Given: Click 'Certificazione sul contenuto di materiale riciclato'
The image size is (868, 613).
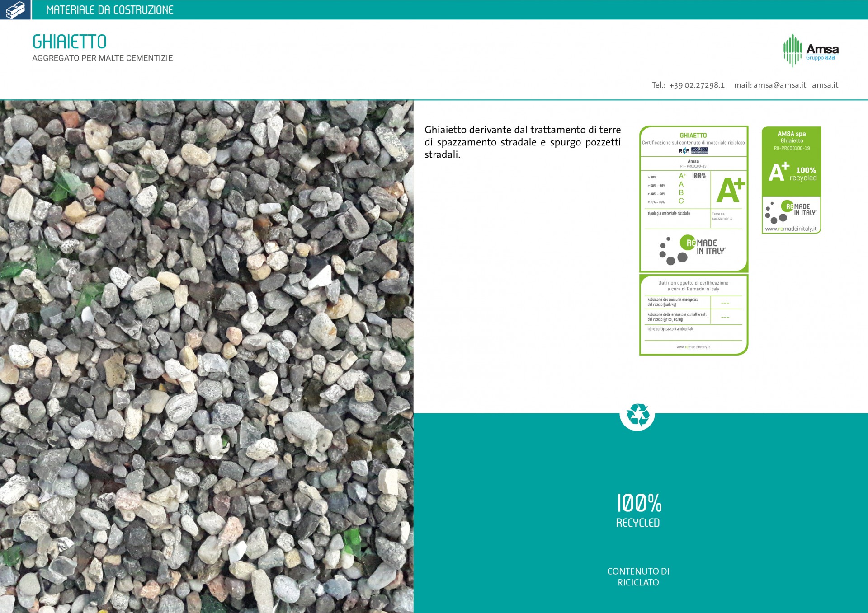Looking at the screenshot, I should pyautogui.click(x=693, y=143).
